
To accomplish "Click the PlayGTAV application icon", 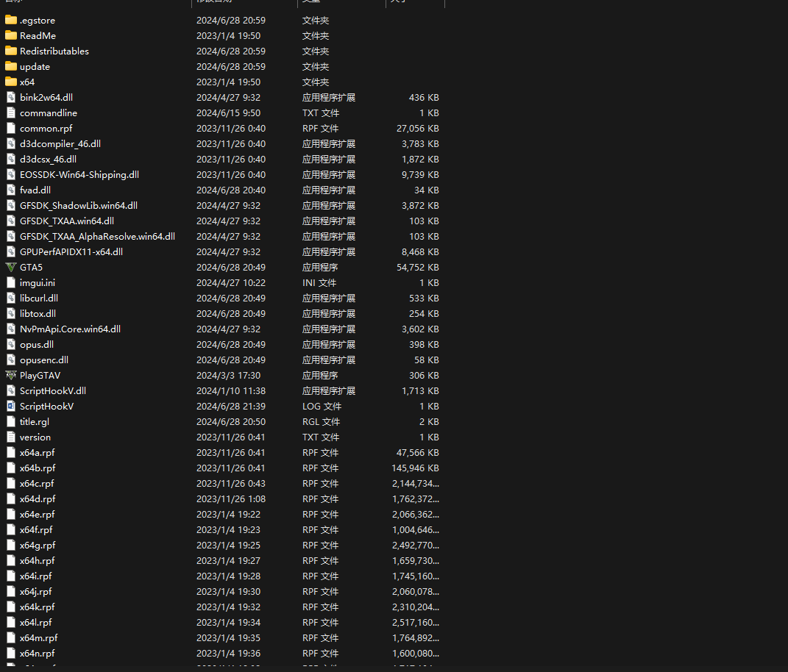I will click(11, 375).
